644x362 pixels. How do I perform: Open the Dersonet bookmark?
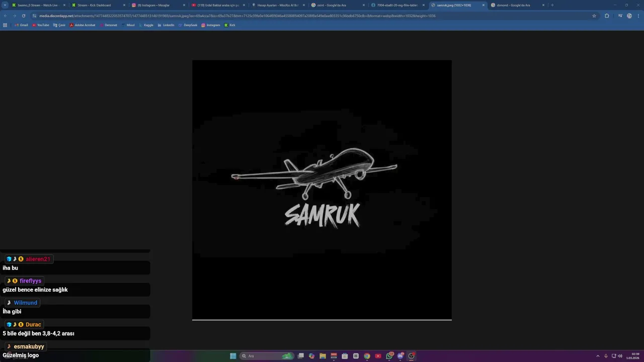[109, 25]
